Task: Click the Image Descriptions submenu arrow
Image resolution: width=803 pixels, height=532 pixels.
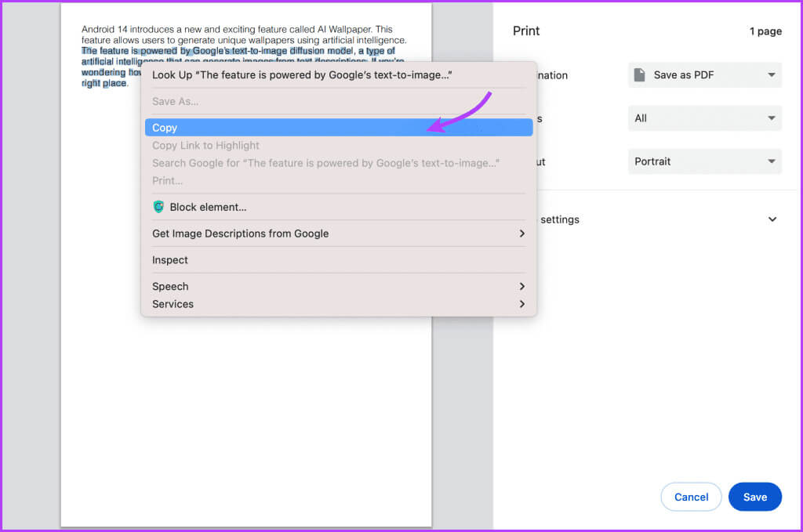Action: [521, 233]
